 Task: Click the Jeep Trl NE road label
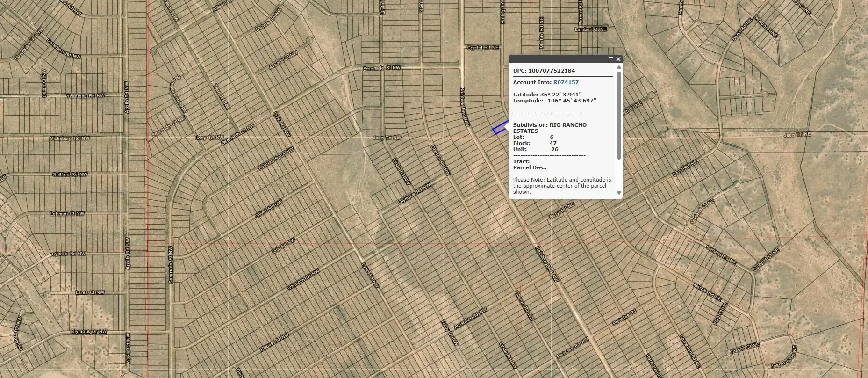pos(797,135)
